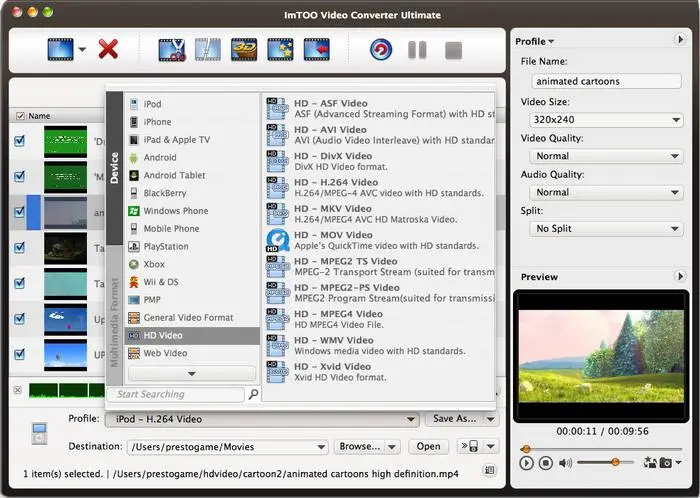This screenshot has width=700, height=498.
Task: Click the Stop conversion button
Action: (x=454, y=50)
